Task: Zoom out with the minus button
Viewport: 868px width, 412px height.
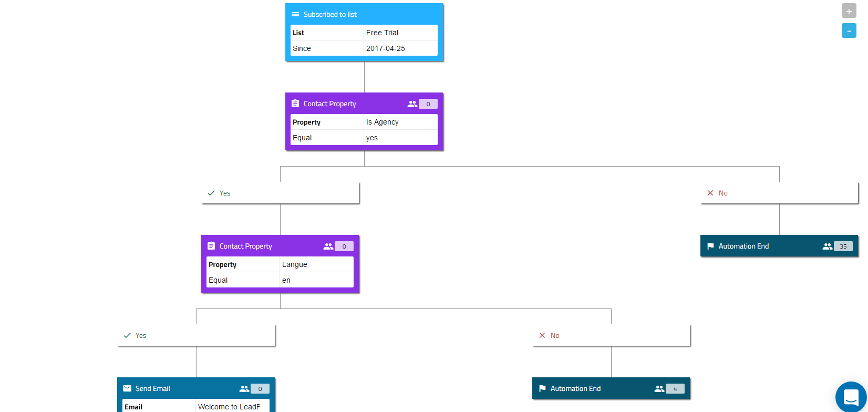Action: click(849, 30)
